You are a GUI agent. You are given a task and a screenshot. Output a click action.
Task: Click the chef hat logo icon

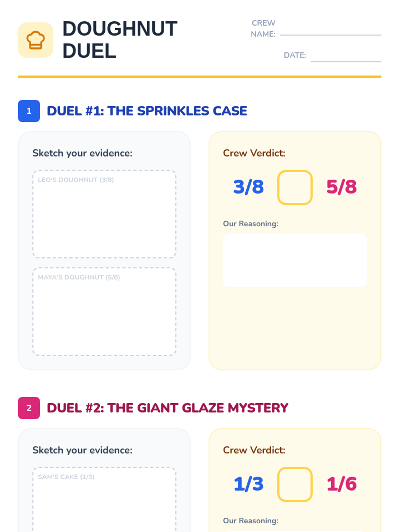[x=36, y=40]
